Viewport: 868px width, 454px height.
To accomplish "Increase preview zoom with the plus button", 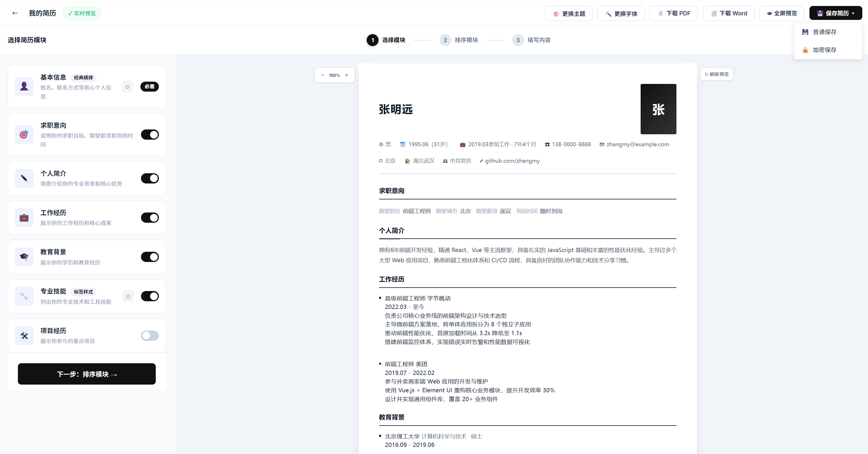I will click(x=346, y=75).
